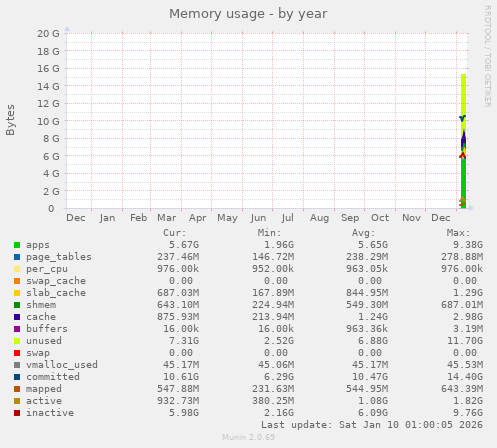
Task: Click the '20 G' y-axis label
Action: point(48,33)
